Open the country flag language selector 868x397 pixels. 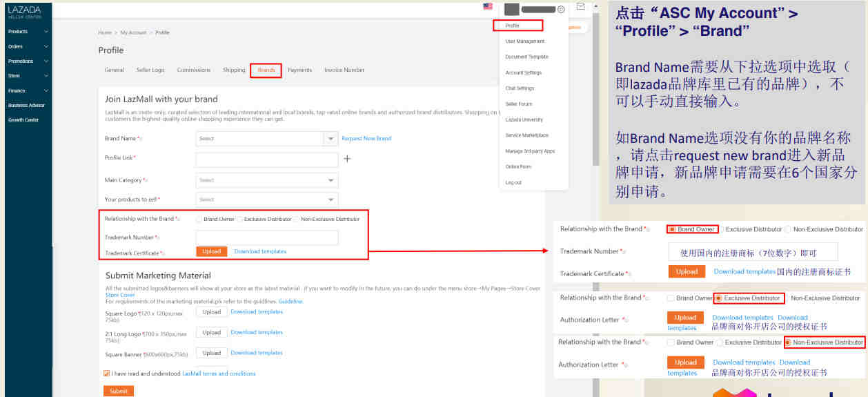coord(488,7)
